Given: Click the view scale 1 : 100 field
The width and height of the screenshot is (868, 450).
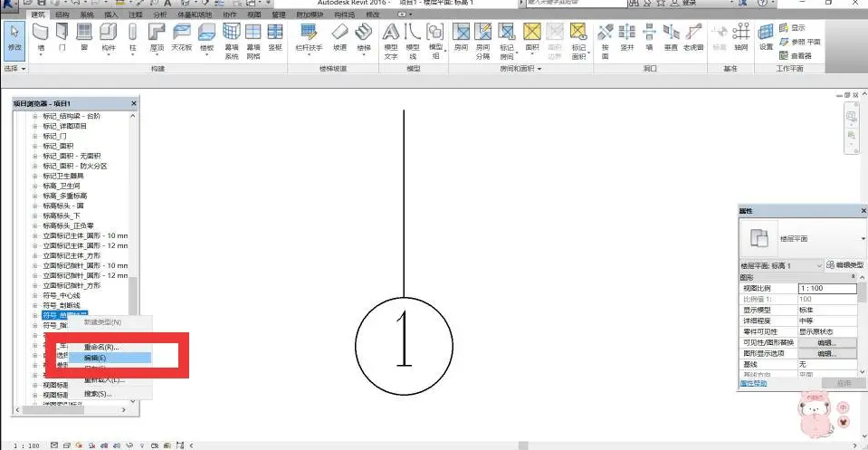Looking at the screenshot, I should point(827,288).
